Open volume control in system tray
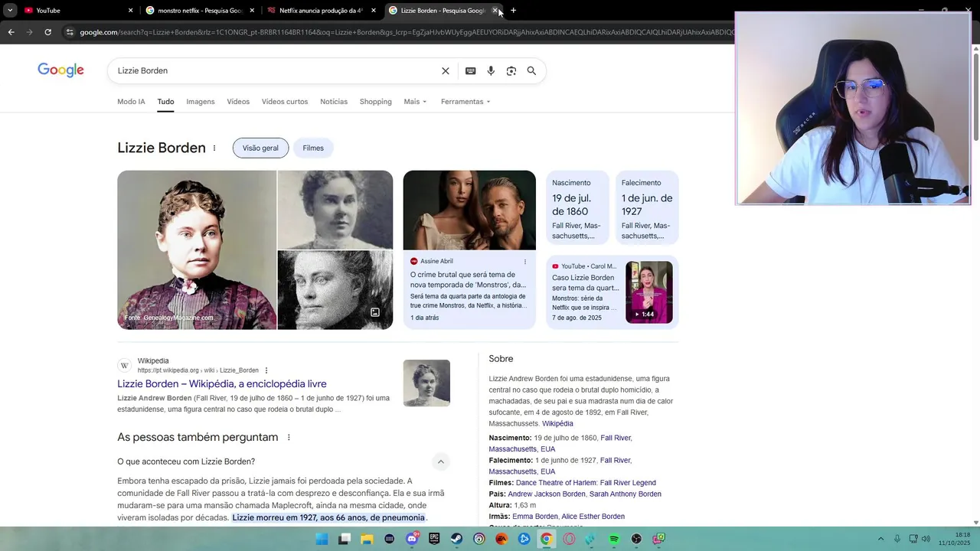This screenshot has height=551, width=980. (926, 539)
